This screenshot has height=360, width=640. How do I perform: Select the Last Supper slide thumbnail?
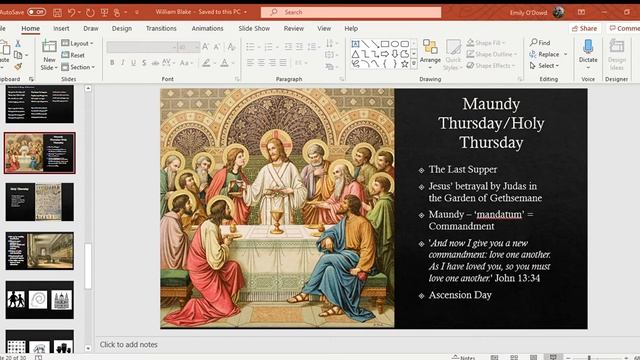pos(40,153)
